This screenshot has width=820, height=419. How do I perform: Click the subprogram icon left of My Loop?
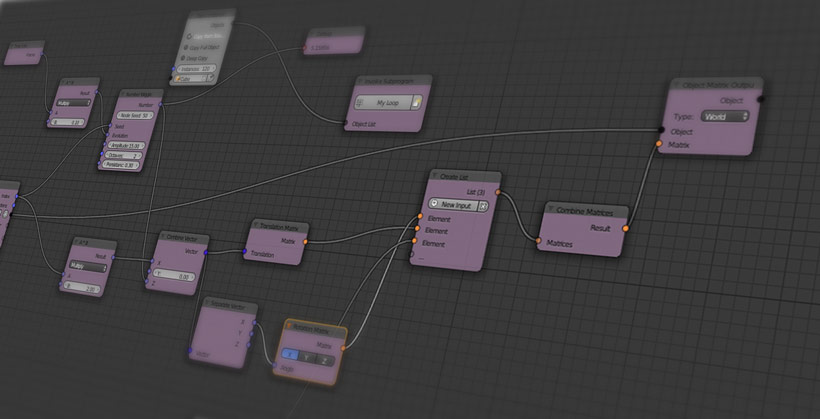(360, 103)
